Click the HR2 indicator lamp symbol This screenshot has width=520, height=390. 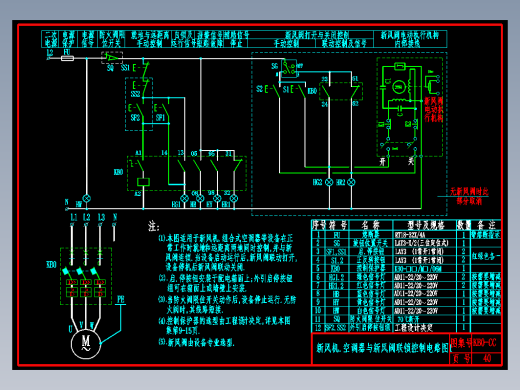351,182
